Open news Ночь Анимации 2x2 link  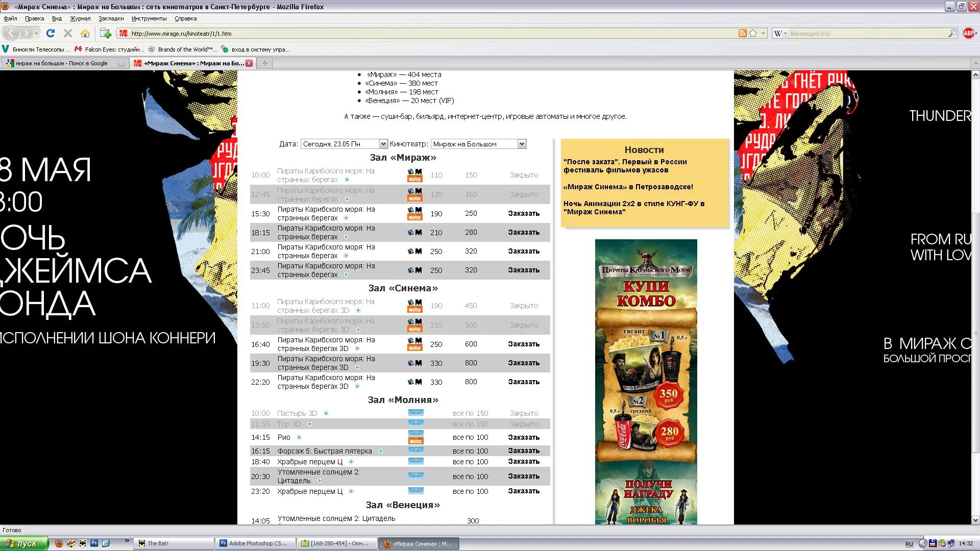tap(634, 208)
